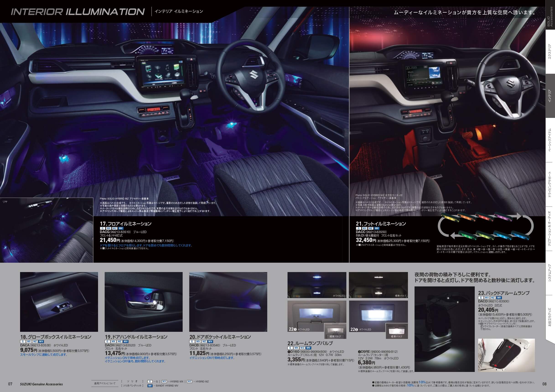This screenshot has height=392, width=555.
Task: Click the MV badge under 17.フロアイルミネーション
Action: 121,228
